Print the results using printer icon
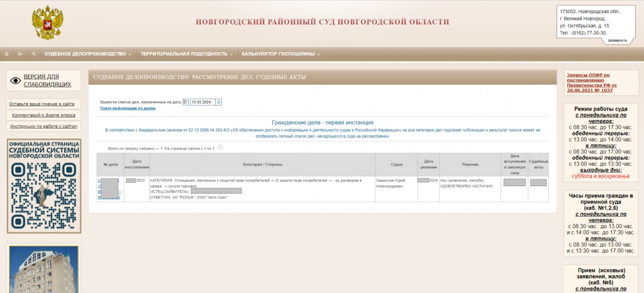This screenshot has width=644, height=293. point(221,147)
